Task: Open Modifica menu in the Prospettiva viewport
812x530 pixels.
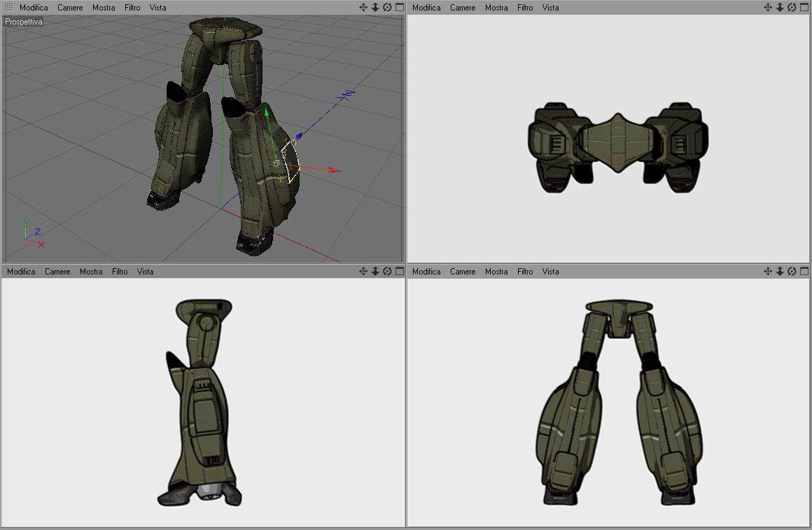Action: tap(34, 7)
